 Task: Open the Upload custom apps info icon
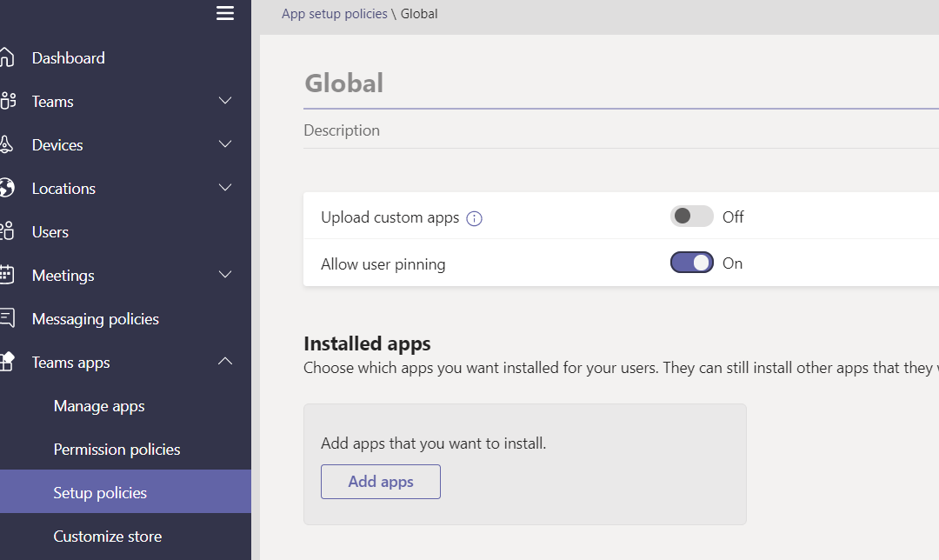pyautogui.click(x=475, y=218)
